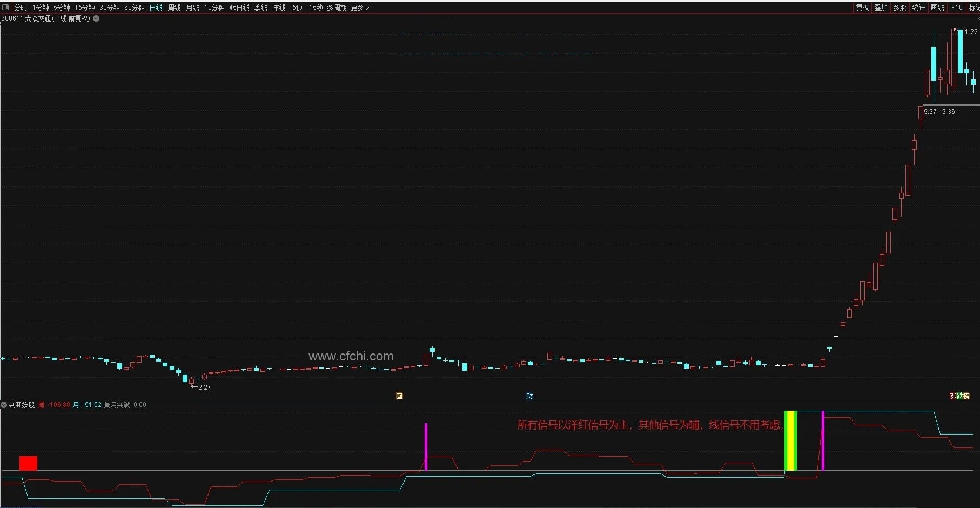Viewport: 980px width, 508px height.
Task: Click the yellow 回 marker icon
Action: [x=399, y=396]
